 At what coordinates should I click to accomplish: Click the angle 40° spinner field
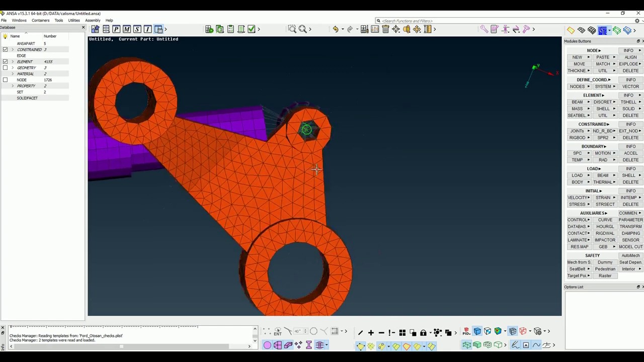pos(301,331)
